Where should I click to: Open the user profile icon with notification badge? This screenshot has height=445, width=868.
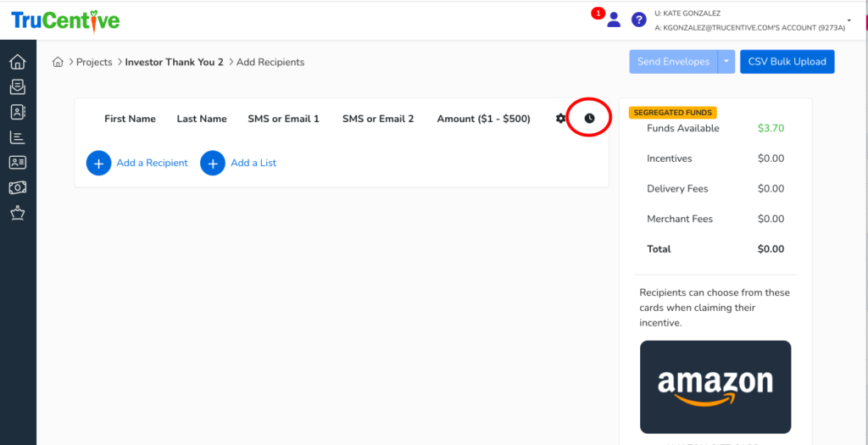pos(614,19)
